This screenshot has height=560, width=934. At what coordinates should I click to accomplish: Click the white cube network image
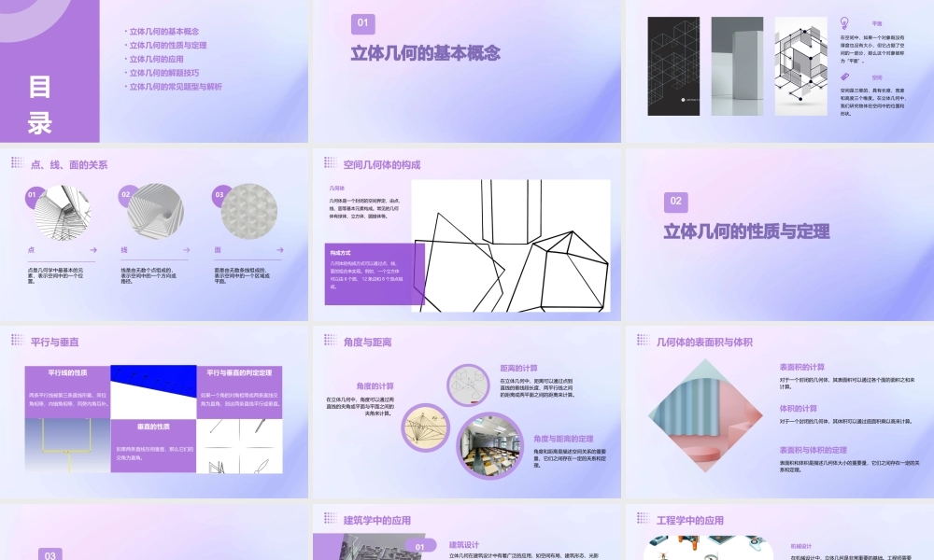(x=801, y=66)
